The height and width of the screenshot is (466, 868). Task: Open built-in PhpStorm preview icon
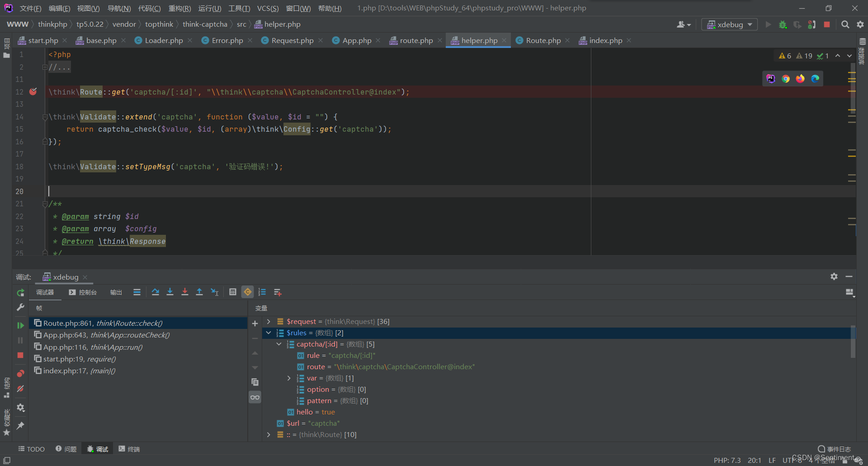(771, 79)
